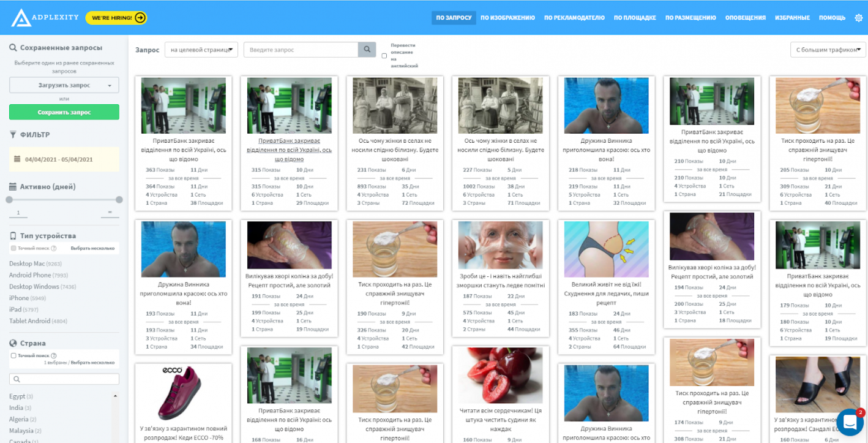Tick exact search checkbox under Страна

tap(13, 355)
